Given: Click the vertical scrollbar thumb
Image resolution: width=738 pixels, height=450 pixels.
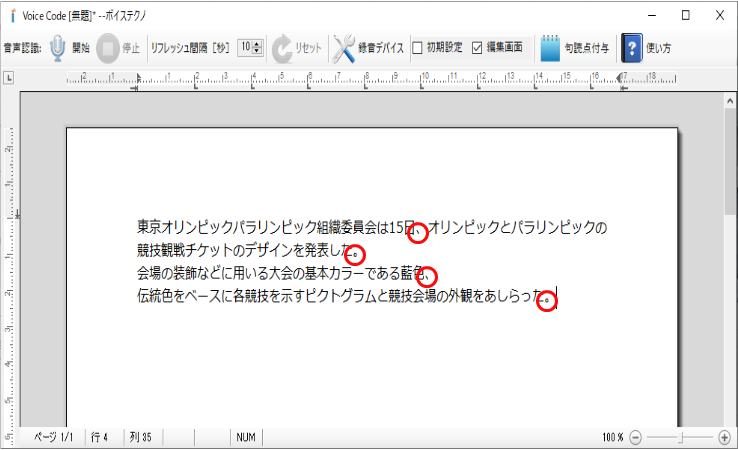Looking at the screenshot, I should [x=730, y=161].
